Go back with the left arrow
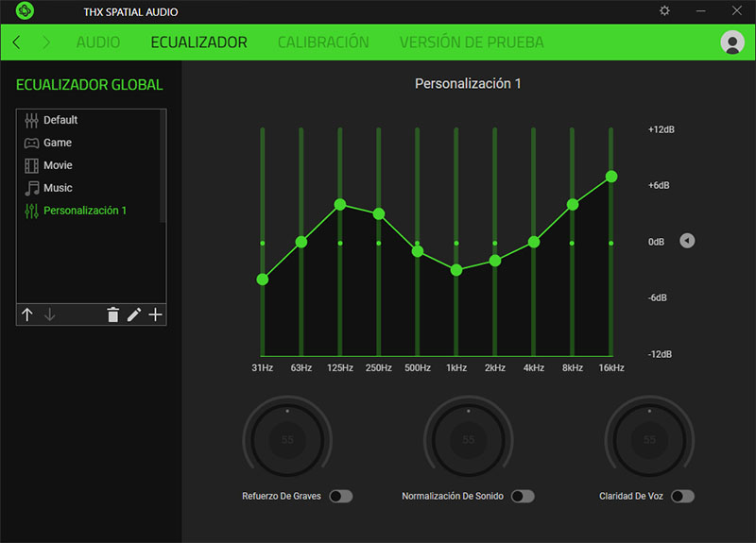The height and width of the screenshot is (543, 756). [x=17, y=42]
